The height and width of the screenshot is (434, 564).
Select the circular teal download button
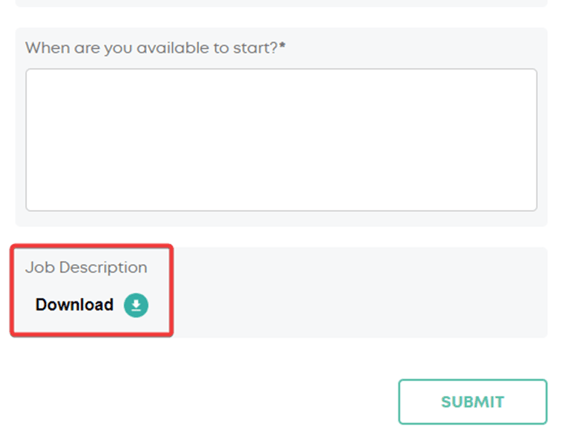click(136, 305)
